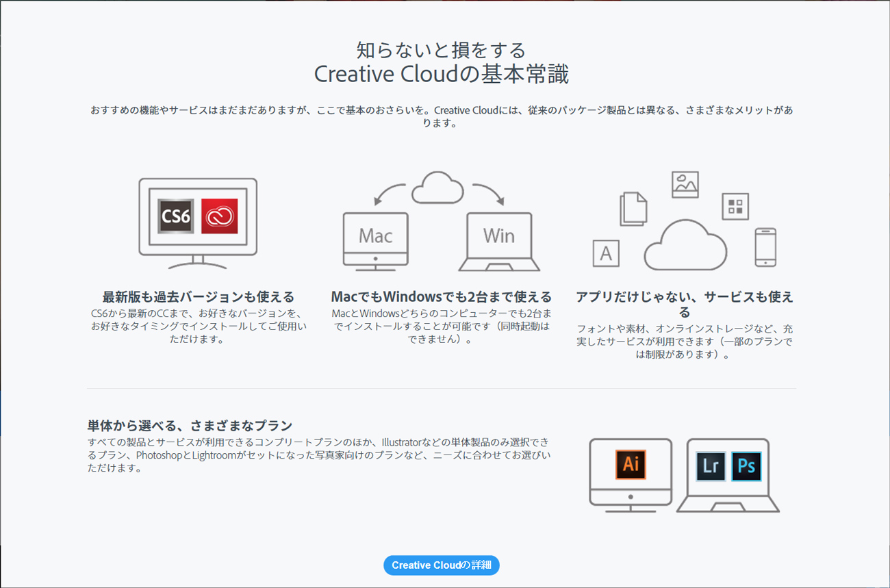Image resolution: width=890 pixels, height=588 pixels.
Task: Click paragraph starting すべての製品とサービス
Action: (x=319, y=455)
